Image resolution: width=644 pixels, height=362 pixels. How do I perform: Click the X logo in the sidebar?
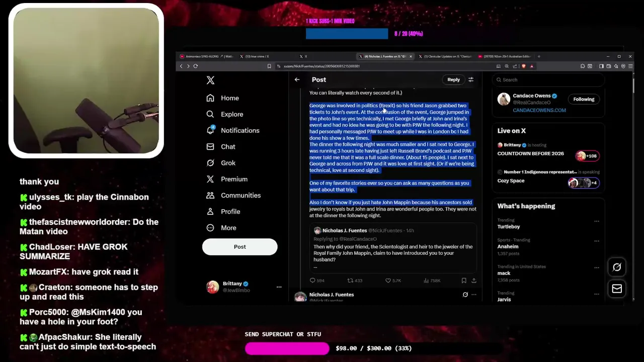pyautogui.click(x=210, y=80)
